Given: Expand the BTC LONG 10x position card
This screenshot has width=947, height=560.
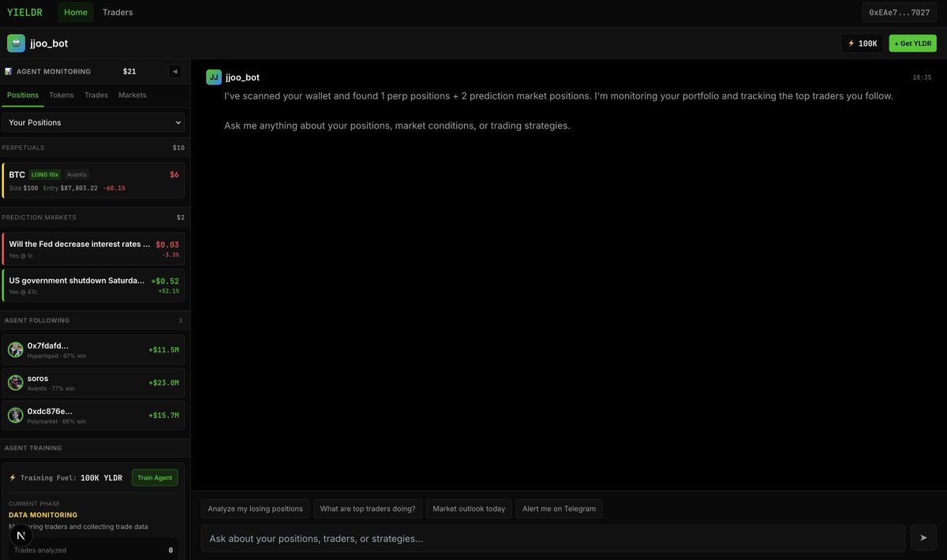Looking at the screenshot, I should tap(93, 180).
